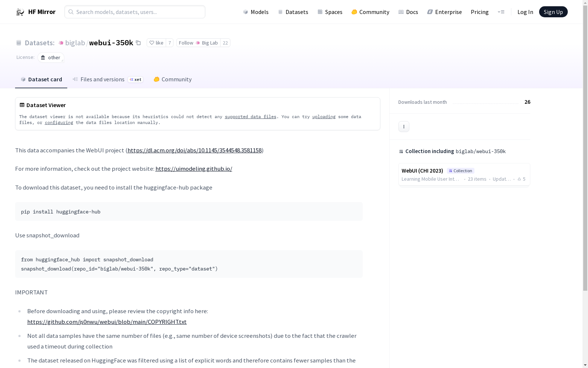The image size is (588, 368).
Task: Click the copy dataset name icon
Action: tap(138, 43)
